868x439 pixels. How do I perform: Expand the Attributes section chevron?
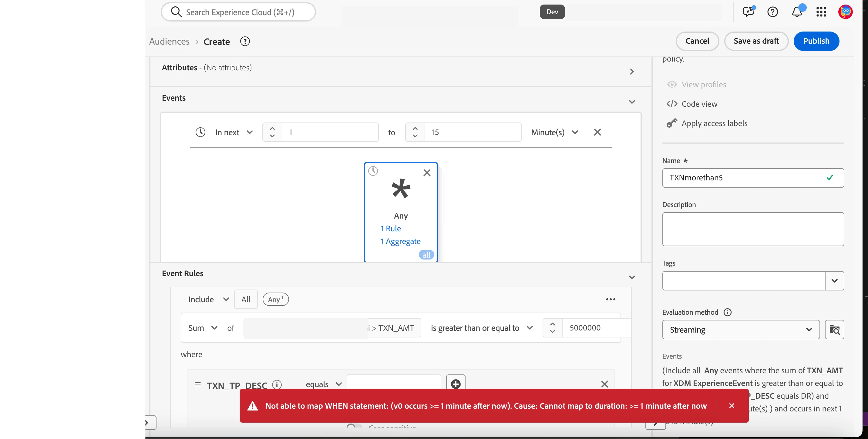(x=632, y=72)
